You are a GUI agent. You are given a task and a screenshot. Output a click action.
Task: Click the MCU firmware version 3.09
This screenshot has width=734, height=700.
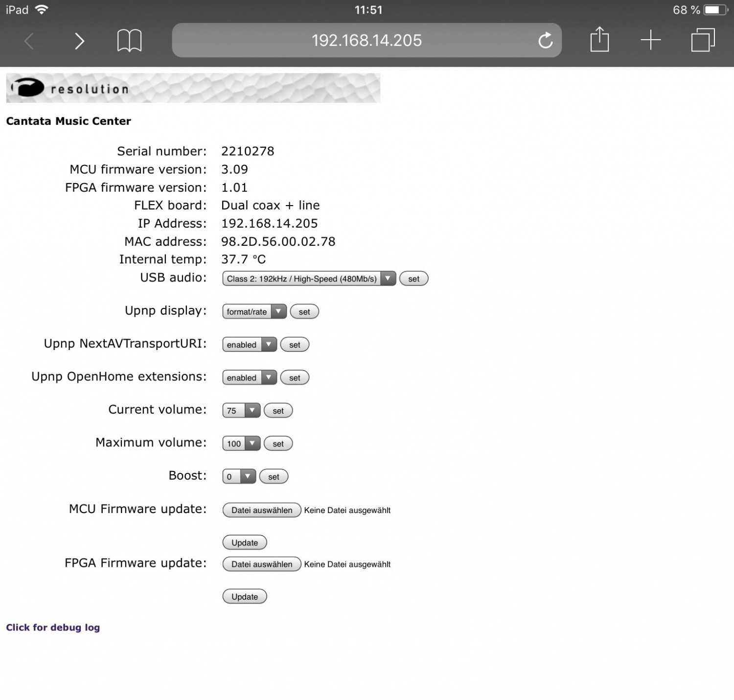click(234, 169)
